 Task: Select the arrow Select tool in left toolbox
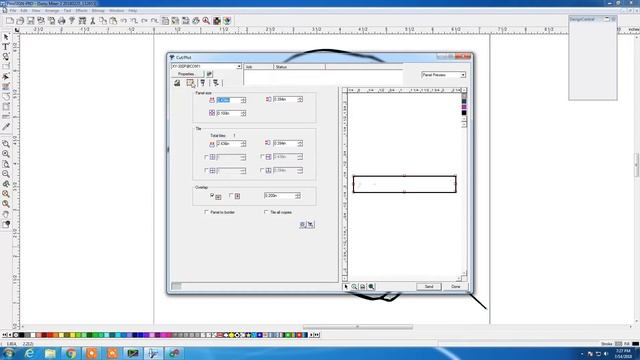(6, 37)
